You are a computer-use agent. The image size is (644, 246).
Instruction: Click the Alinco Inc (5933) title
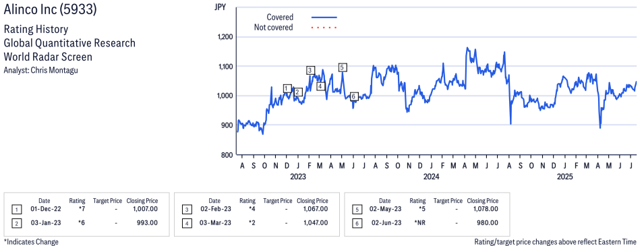click(x=50, y=10)
